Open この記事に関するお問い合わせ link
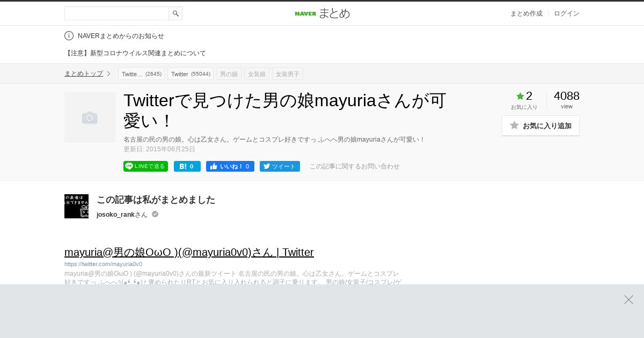Screen dimensions: 644x338 click(x=355, y=166)
